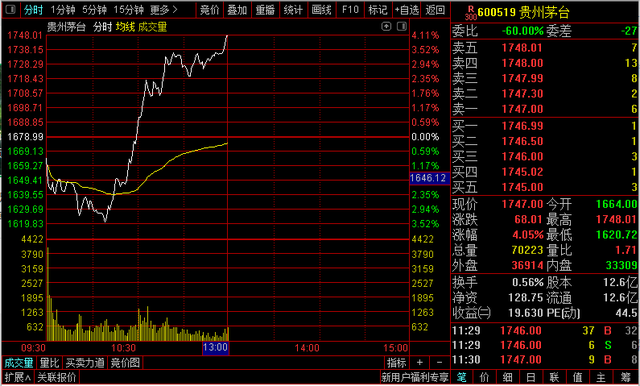Zoom in with the plus button
The image size is (640, 386).
(x=420, y=362)
